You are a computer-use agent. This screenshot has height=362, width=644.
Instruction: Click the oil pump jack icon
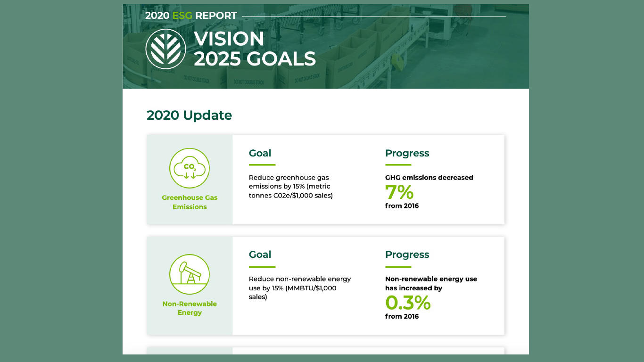(190, 274)
